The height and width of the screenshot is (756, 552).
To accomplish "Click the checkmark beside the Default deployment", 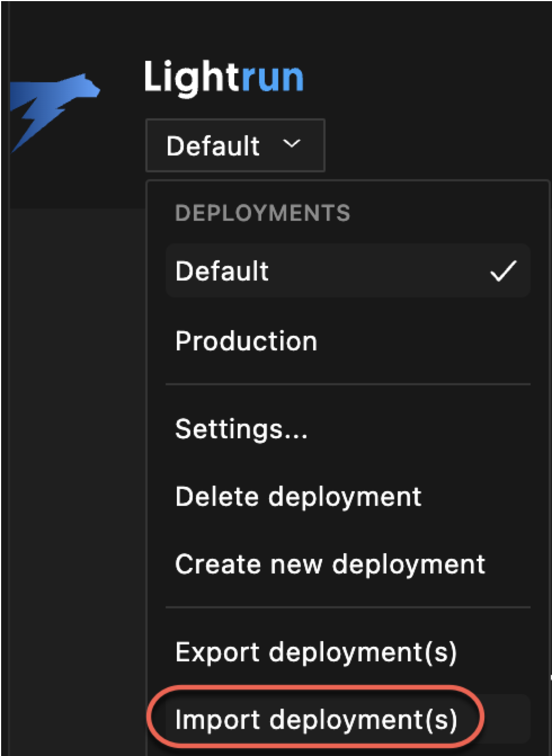I will 503,271.
